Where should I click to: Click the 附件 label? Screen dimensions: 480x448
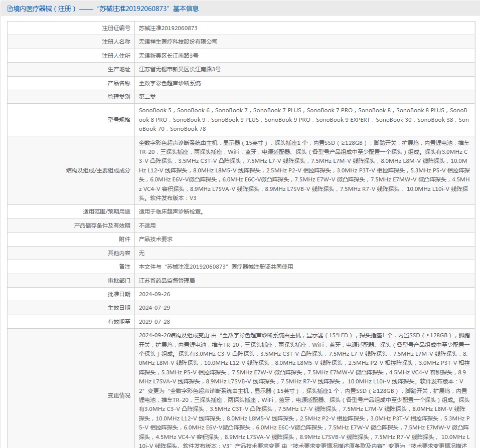[x=124, y=239]
